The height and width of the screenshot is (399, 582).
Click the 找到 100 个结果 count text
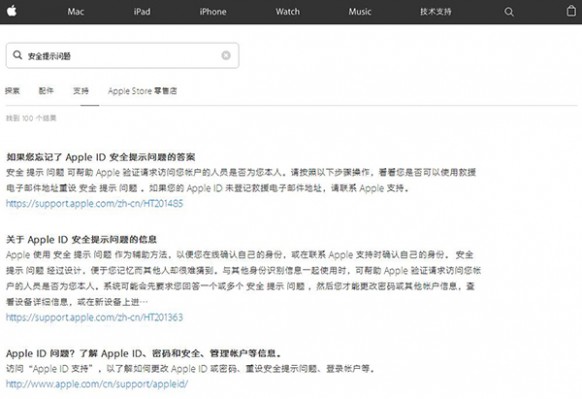point(31,118)
